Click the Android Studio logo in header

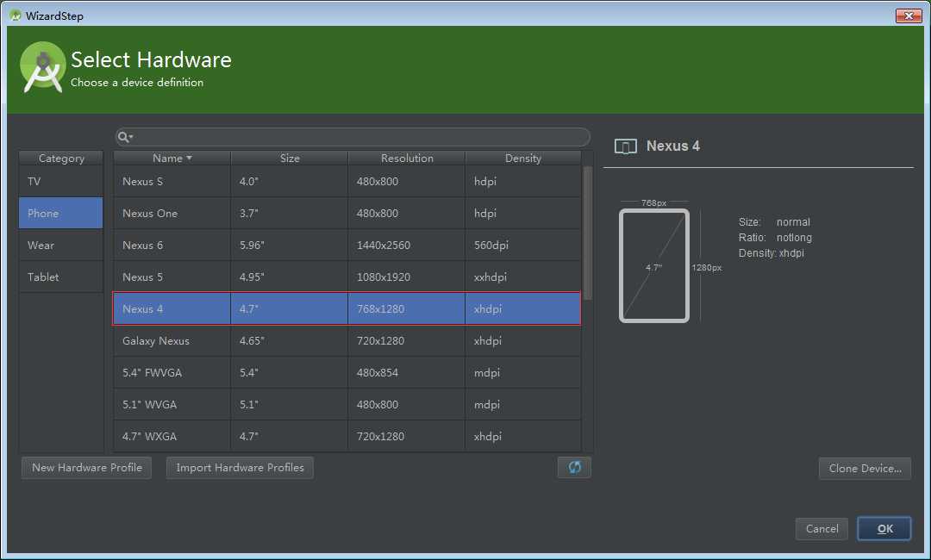[43, 67]
